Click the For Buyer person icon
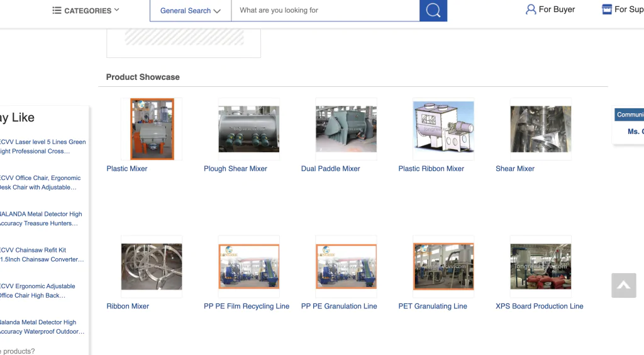The width and height of the screenshot is (644, 355). pyautogui.click(x=531, y=9)
